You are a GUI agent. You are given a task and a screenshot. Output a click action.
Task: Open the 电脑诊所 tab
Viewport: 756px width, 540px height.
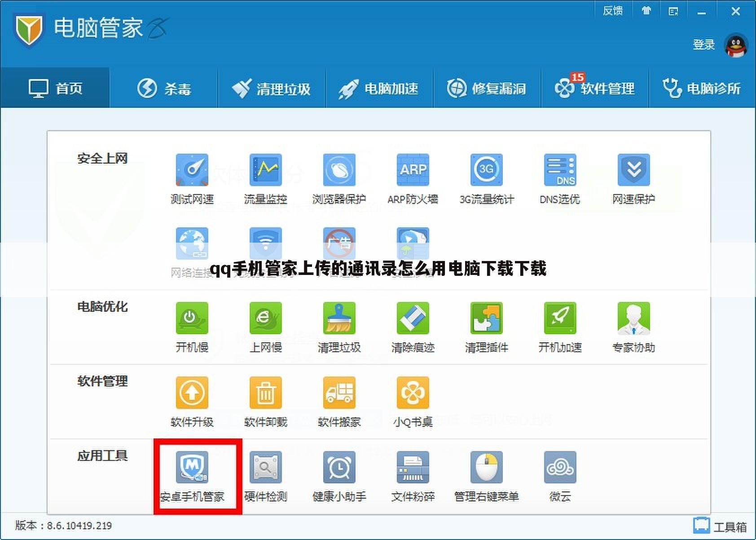pyautogui.click(x=702, y=88)
